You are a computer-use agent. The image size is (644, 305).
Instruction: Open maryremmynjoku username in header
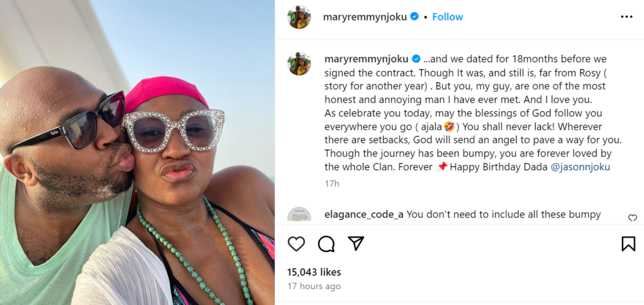pyautogui.click(x=365, y=17)
